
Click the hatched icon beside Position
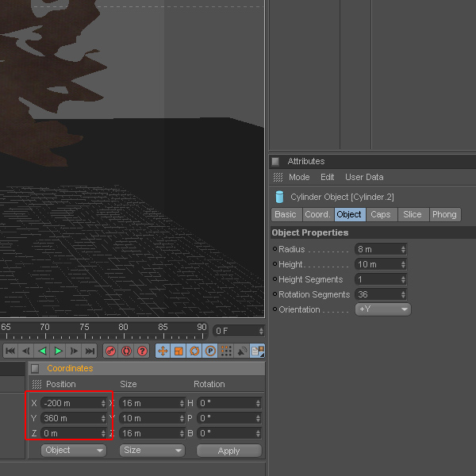tap(36, 384)
